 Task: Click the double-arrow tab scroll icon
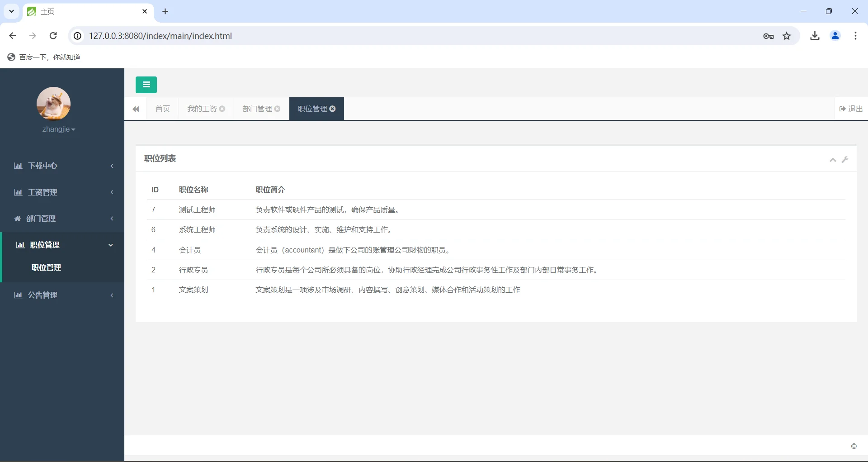(136, 109)
